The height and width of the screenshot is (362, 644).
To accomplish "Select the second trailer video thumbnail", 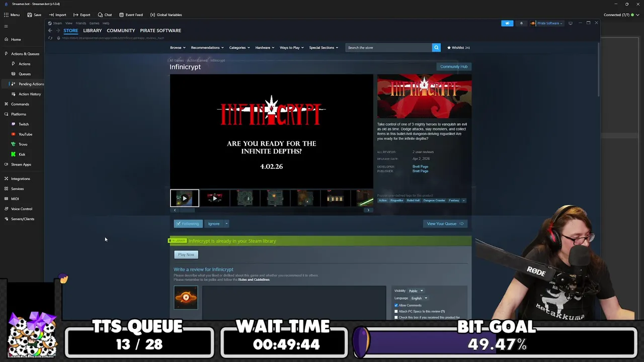I will [x=214, y=198].
